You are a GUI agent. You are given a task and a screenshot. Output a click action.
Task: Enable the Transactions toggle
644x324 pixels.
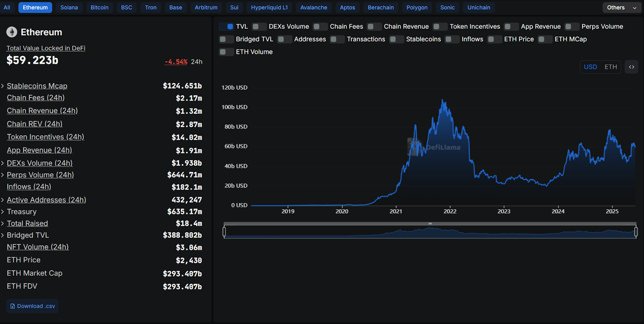point(337,39)
